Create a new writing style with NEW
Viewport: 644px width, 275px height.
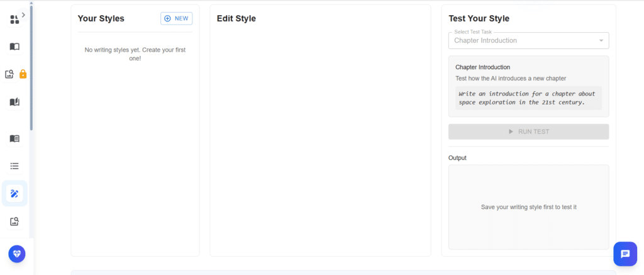click(176, 18)
